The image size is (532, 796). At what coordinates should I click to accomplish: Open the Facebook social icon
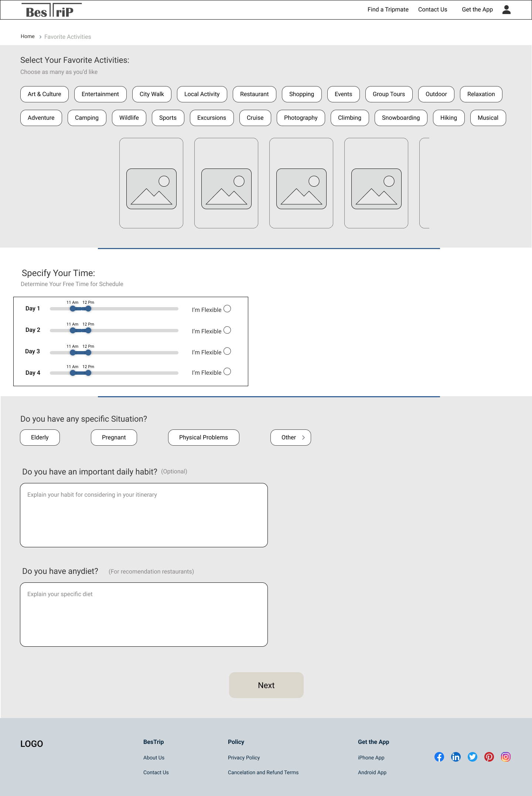pos(439,757)
